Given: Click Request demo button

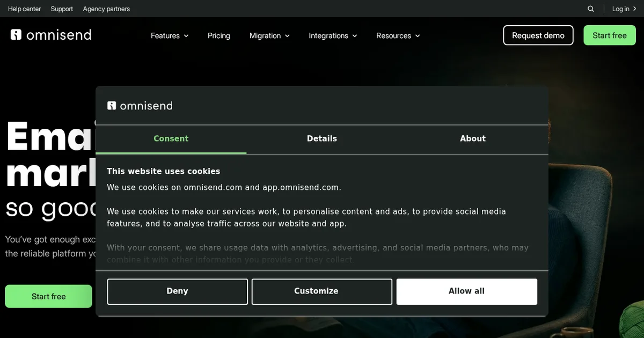Looking at the screenshot, I should pyautogui.click(x=538, y=35).
